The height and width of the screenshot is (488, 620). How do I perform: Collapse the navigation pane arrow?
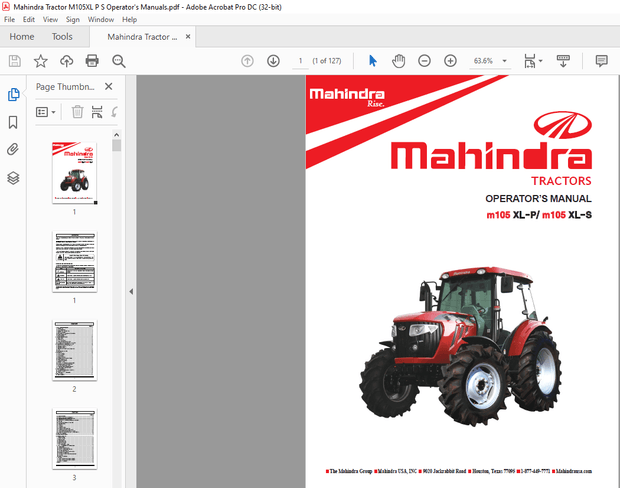coord(131,292)
